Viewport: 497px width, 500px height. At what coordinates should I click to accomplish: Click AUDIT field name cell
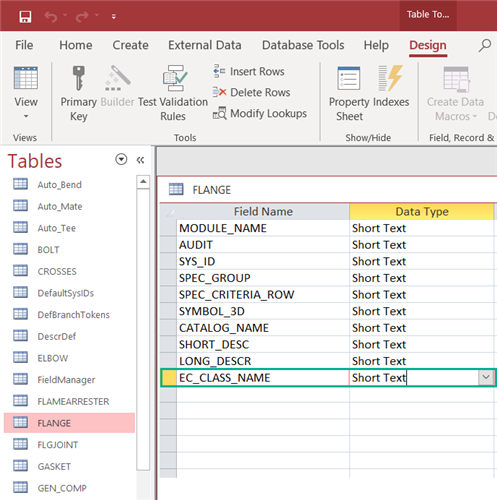click(263, 245)
